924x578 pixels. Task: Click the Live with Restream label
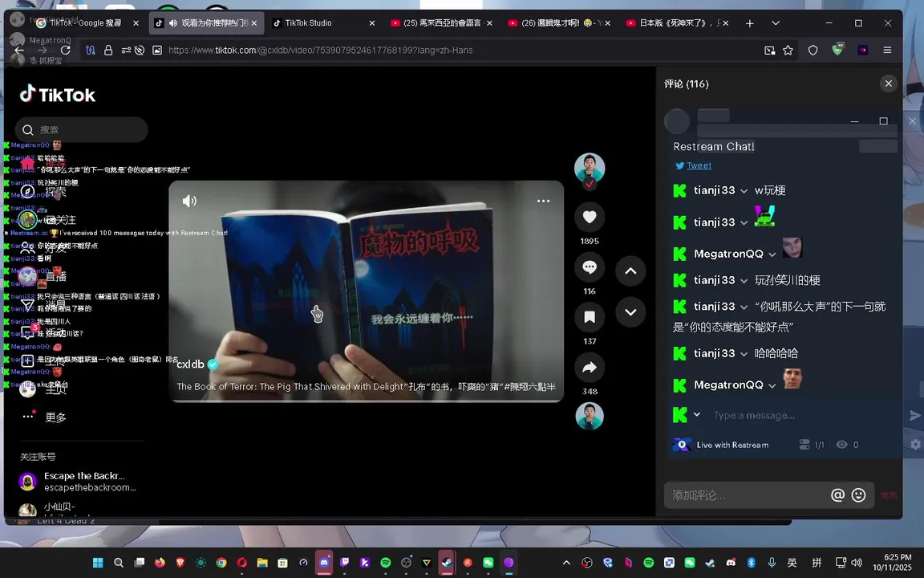coord(732,445)
